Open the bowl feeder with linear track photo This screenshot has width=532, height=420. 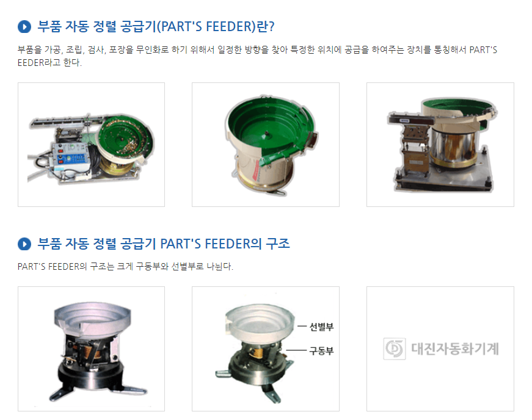(x=440, y=145)
